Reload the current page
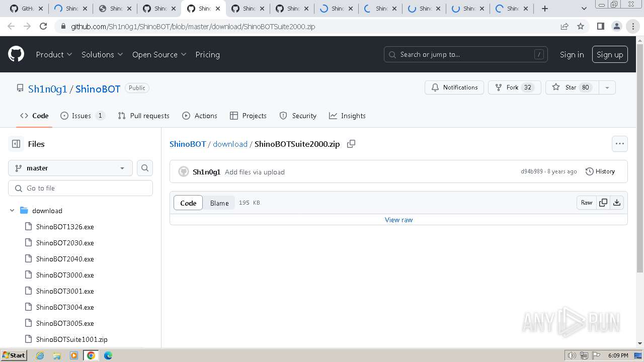The width and height of the screenshot is (644, 362). tap(43, 26)
